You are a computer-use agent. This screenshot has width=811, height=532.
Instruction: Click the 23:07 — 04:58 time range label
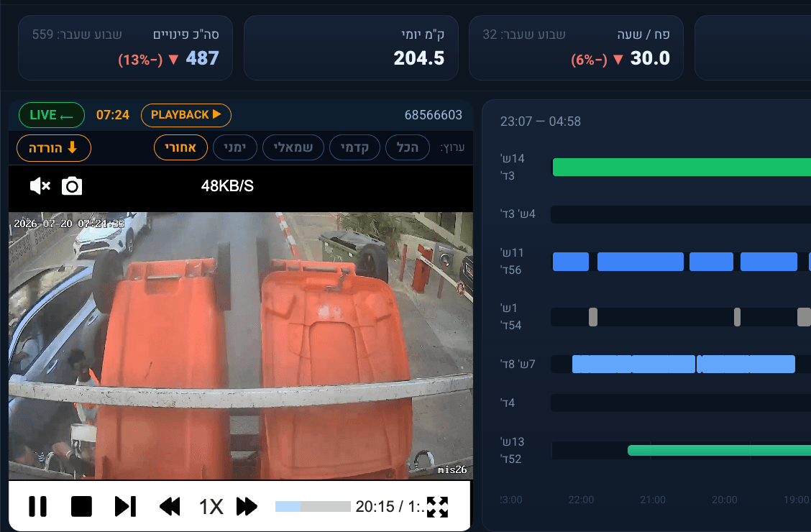[x=541, y=121]
